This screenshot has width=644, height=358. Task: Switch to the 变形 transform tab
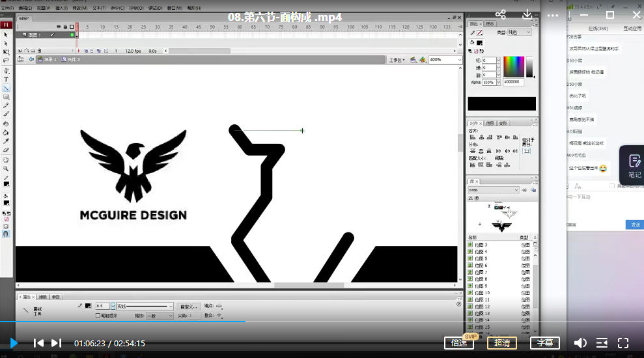[503, 123]
